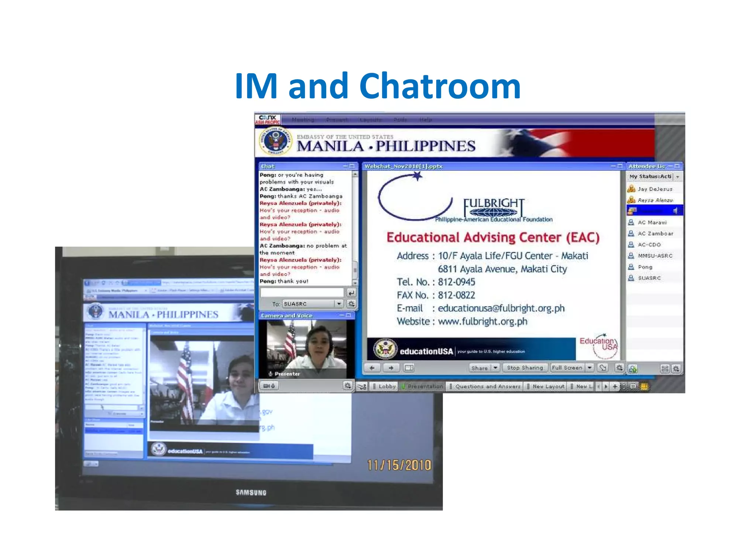The width and height of the screenshot is (756, 535).
Task: Add a new layout with plus icon
Action: 615,386
